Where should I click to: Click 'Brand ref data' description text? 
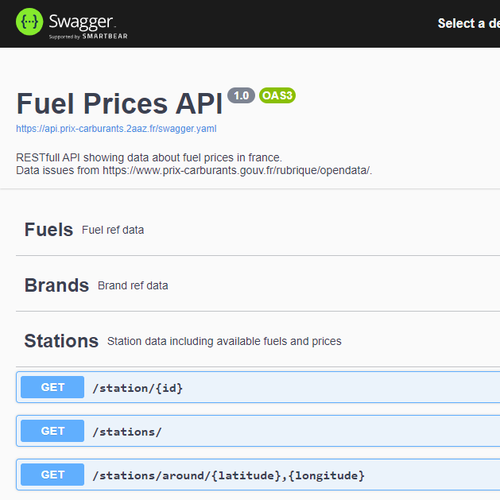133,286
